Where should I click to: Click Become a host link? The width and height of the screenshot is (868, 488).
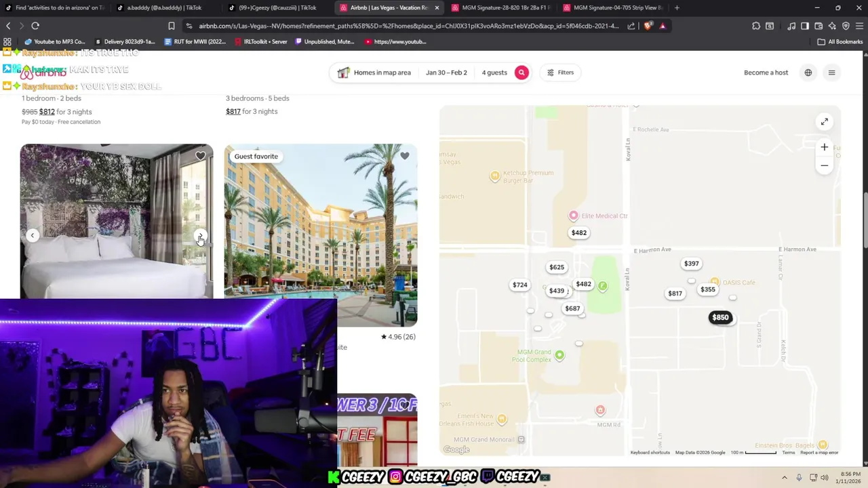tap(766, 73)
